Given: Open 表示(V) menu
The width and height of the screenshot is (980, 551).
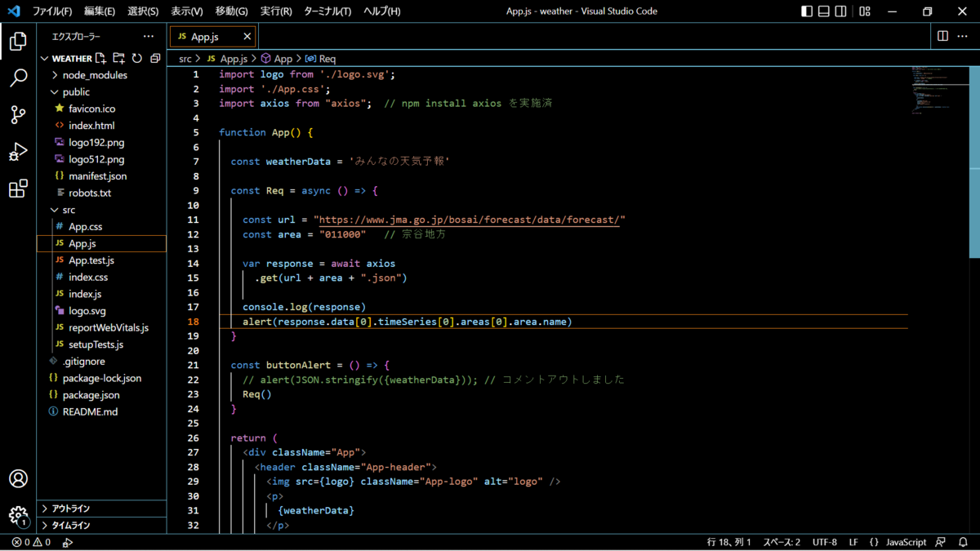Looking at the screenshot, I should [x=187, y=11].
